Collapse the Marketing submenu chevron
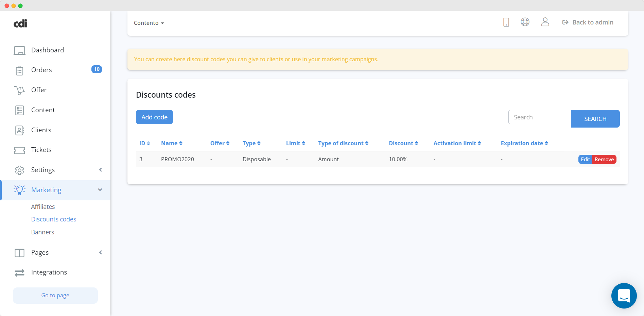The height and width of the screenshot is (316, 644). pos(100,190)
